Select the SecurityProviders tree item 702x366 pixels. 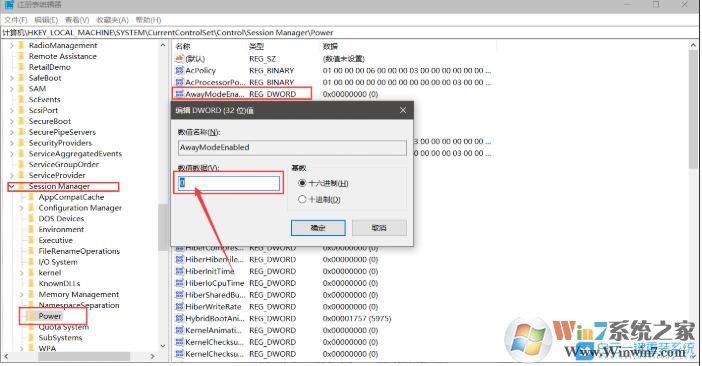pyautogui.click(x=60, y=143)
